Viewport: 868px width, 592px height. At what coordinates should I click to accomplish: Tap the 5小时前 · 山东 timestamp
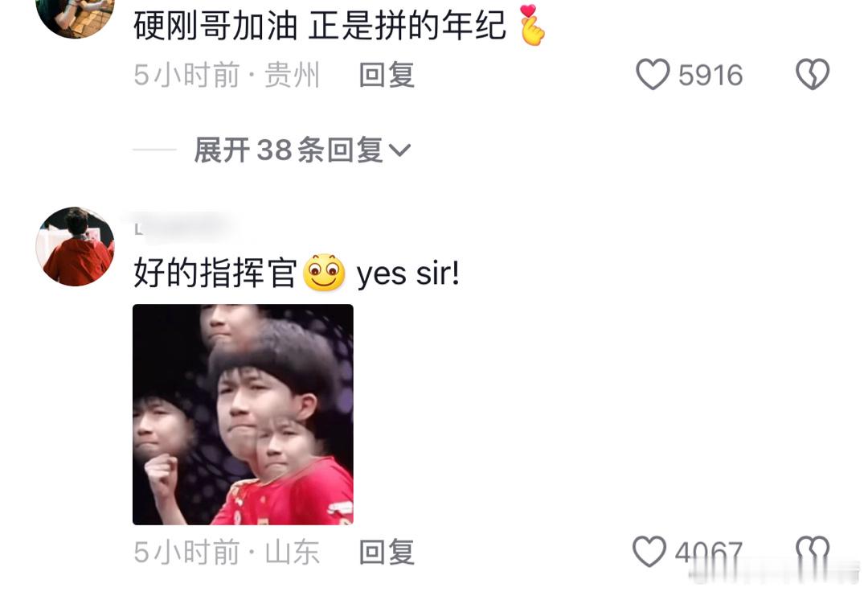coord(227,552)
